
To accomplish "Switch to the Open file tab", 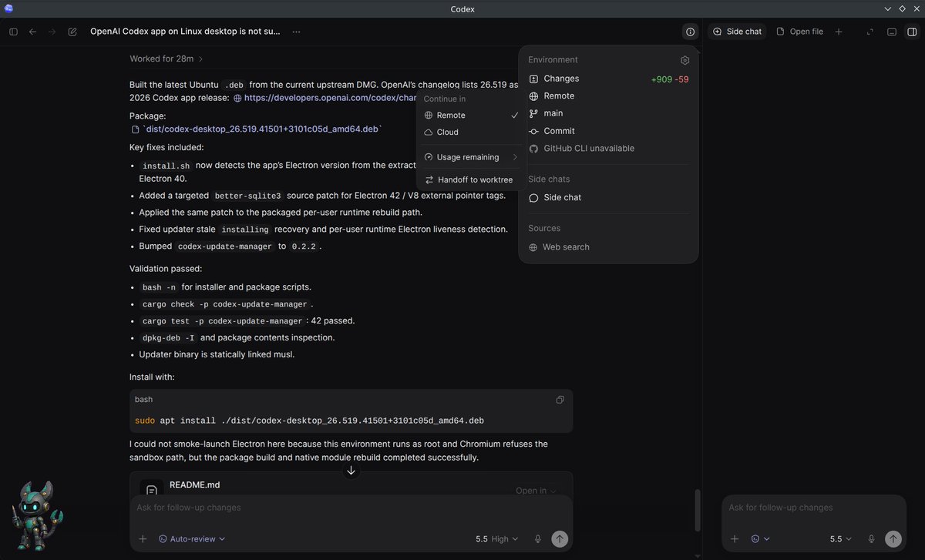I will coord(800,32).
